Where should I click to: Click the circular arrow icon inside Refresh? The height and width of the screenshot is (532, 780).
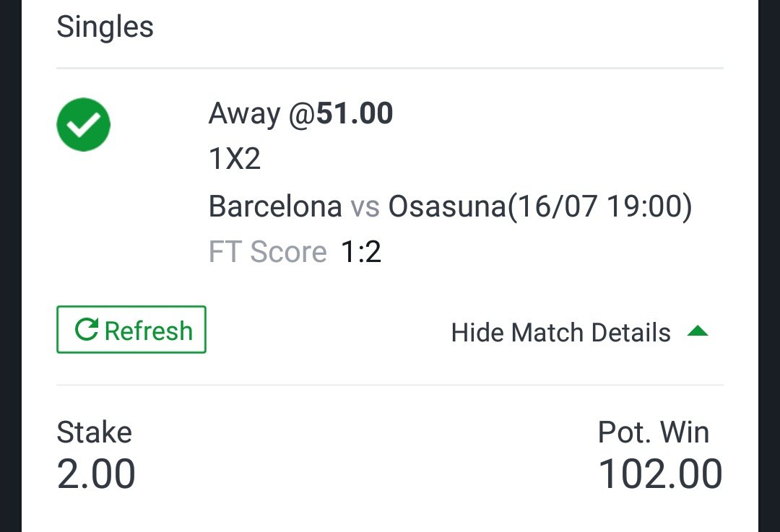click(x=87, y=330)
